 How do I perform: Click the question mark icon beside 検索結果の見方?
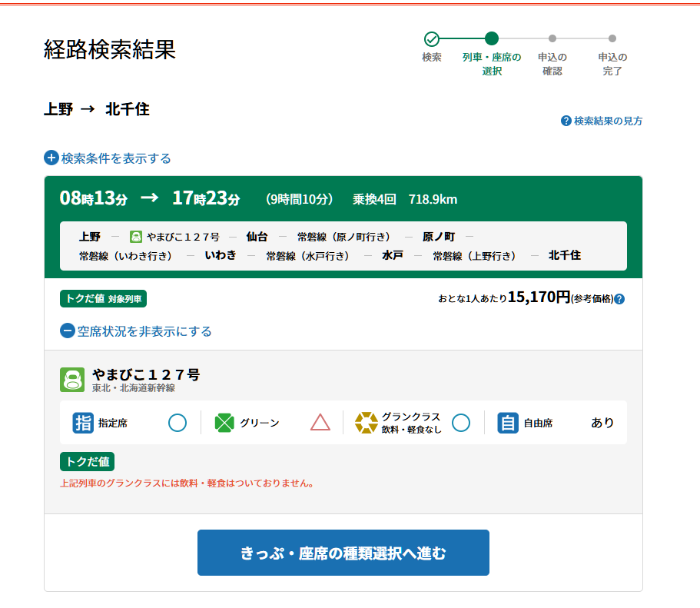point(566,121)
